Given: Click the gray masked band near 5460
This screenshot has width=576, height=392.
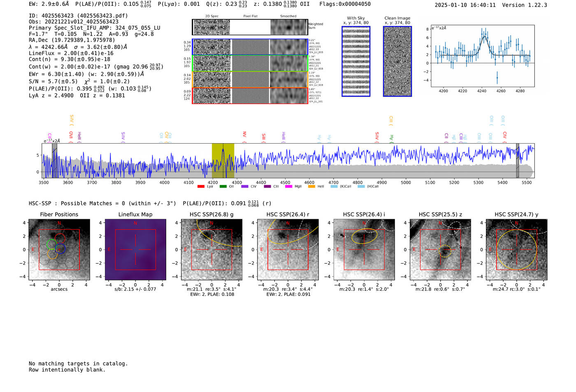Looking at the screenshot, I should (x=518, y=160).
